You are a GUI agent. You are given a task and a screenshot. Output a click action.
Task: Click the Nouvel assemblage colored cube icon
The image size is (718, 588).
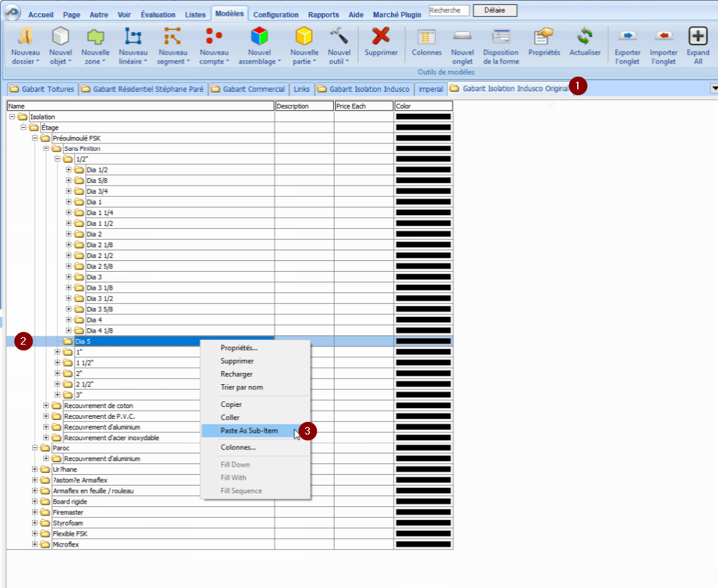click(260, 36)
